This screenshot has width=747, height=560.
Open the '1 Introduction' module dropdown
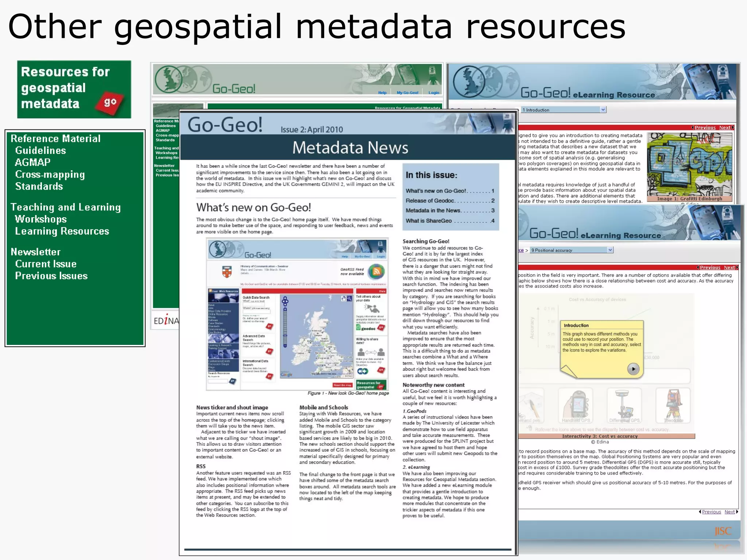[x=564, y=110]
